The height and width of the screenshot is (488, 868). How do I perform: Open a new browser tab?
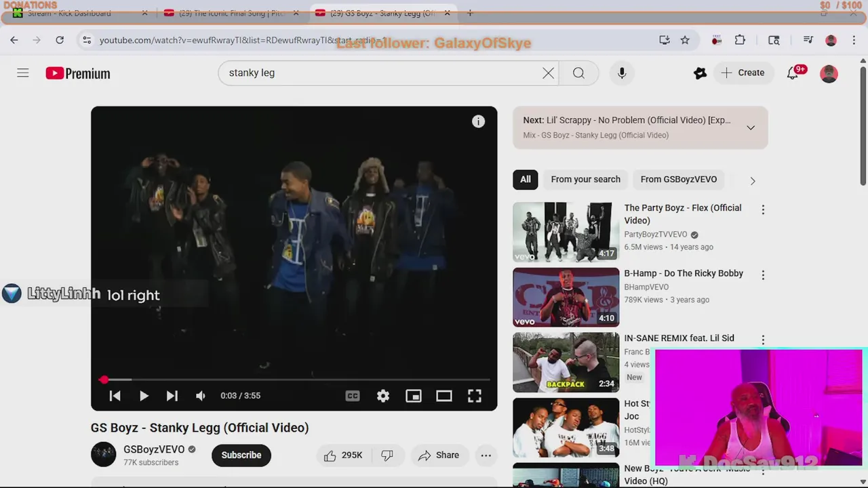tap(470, 13)
